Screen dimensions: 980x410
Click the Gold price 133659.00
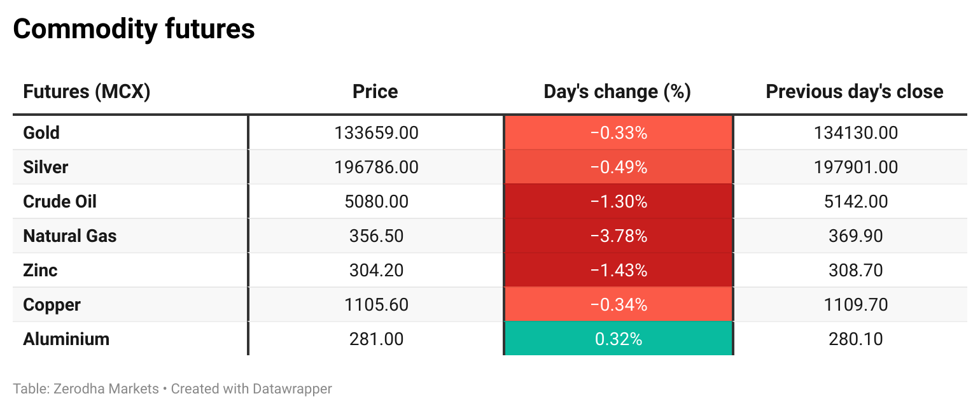(376, 133)
